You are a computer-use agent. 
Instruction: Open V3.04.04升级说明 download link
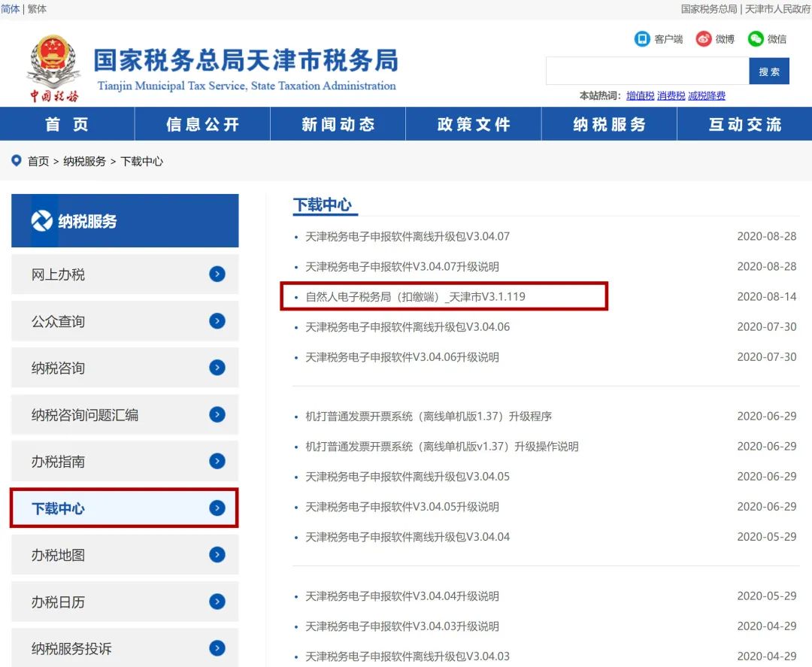(x=402, y=596)
